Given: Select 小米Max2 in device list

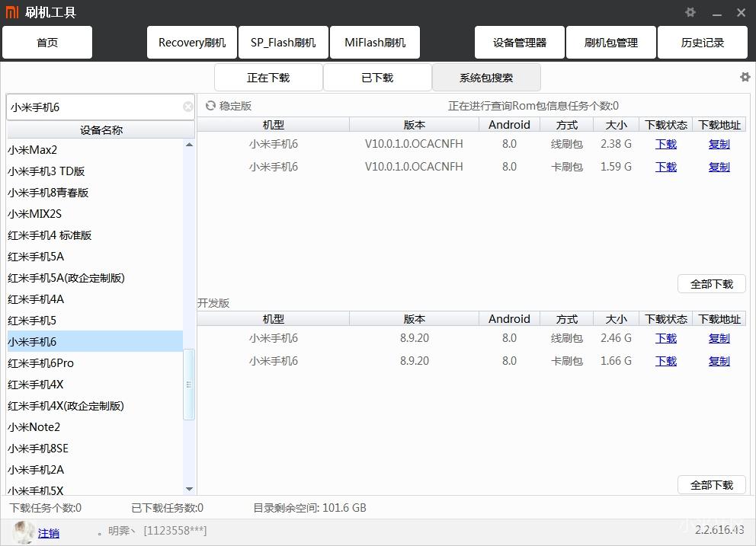Looking at the screenshot, I should [94, 150].
